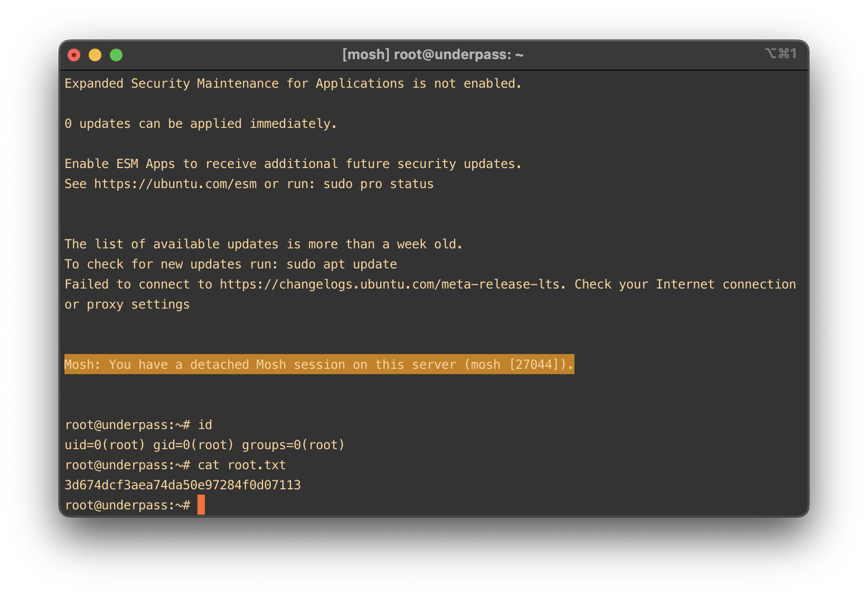Click the Mosh session number [27044]
Viewport: 868px width, 595px height.
coord(534,365)
